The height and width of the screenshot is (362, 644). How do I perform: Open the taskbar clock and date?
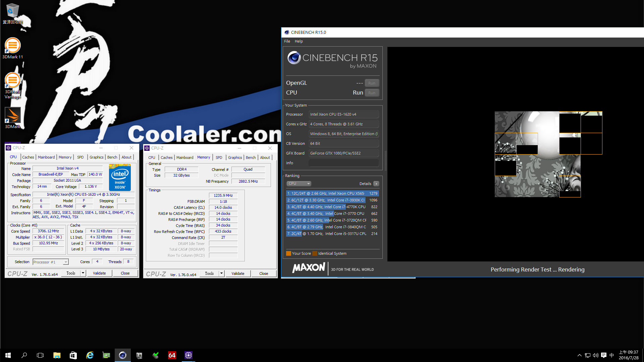pyautogui.click(x=629, y=355)
